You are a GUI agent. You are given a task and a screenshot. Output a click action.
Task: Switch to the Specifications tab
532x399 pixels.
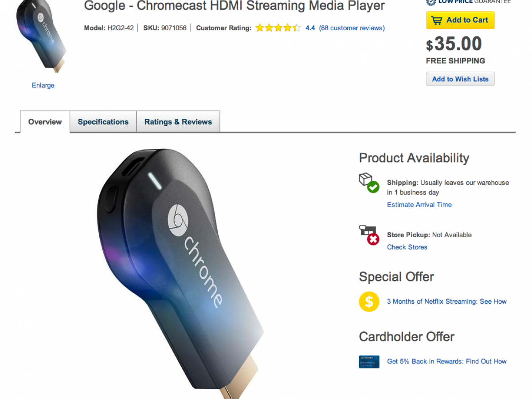coord(103,122)
